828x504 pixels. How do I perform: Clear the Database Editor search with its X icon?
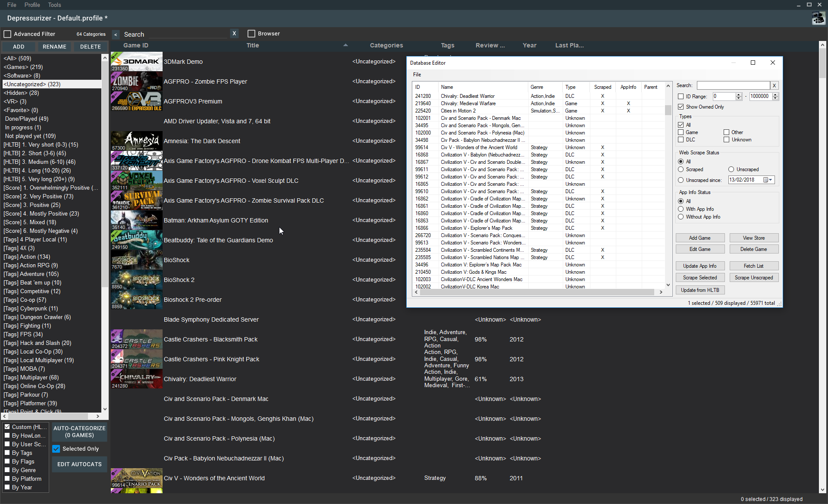[774, 85]
